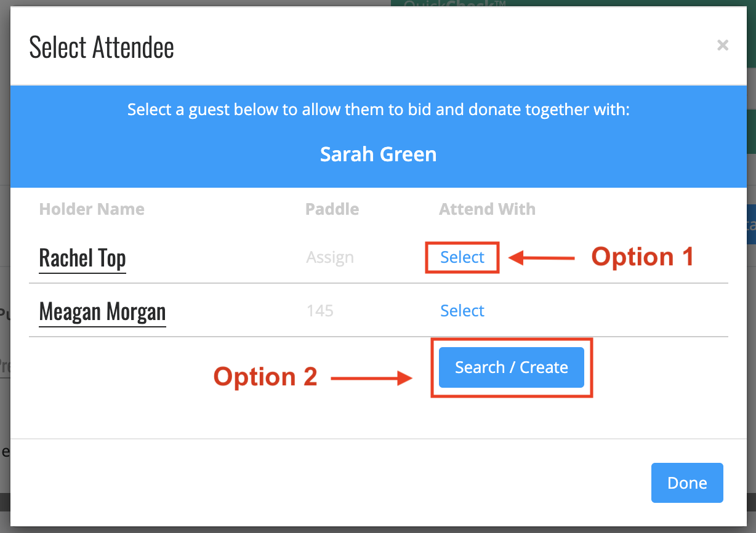Viewport: 756px width, 533px height.
Task: Click the Sarah Green name in the banner
Action: (x=378, y=154)
